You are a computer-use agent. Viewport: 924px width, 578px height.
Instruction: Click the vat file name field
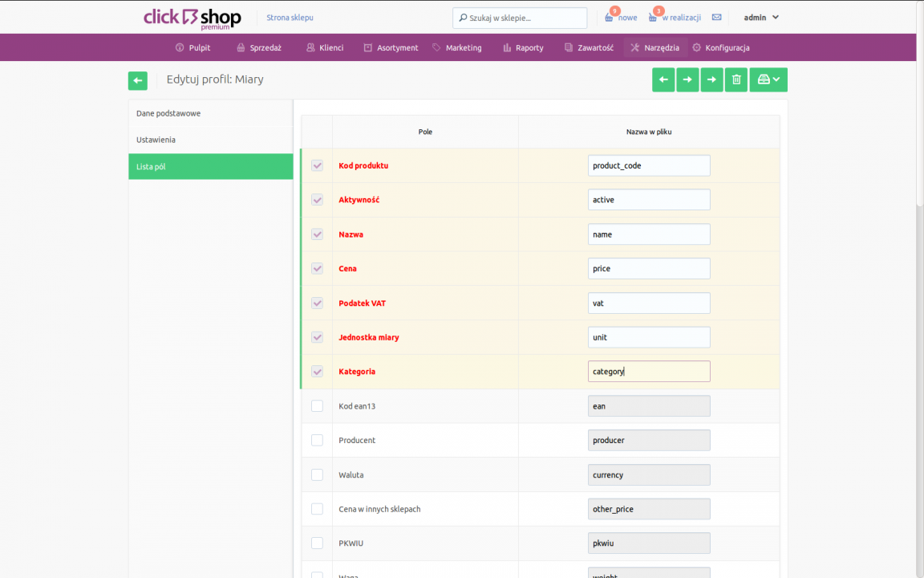(x=649, y=303)
